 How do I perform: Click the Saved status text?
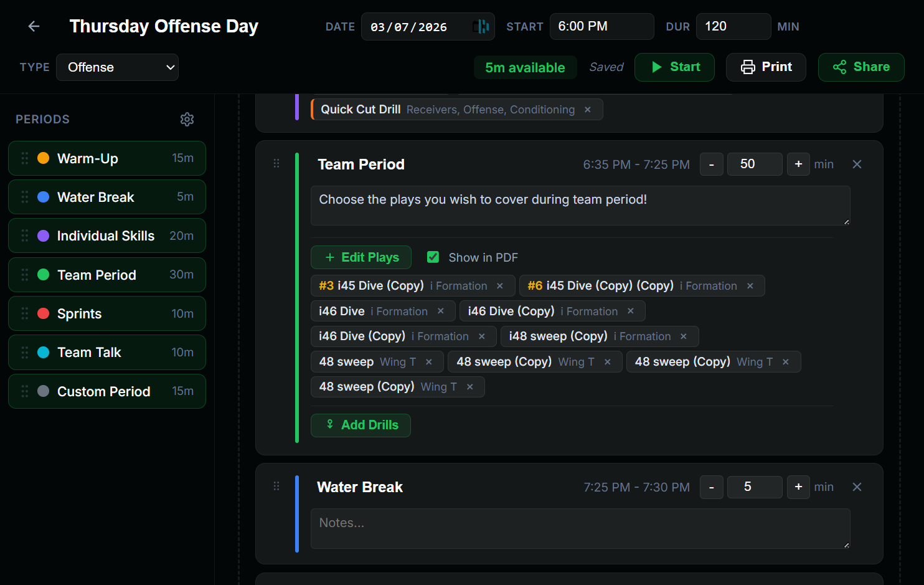pyautogui.click(x=606, y=67)
